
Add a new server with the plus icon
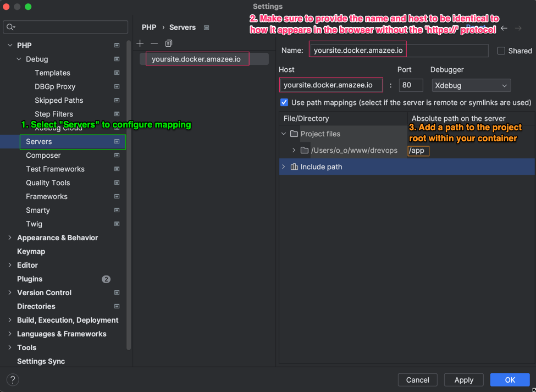[x=140, y=43]
